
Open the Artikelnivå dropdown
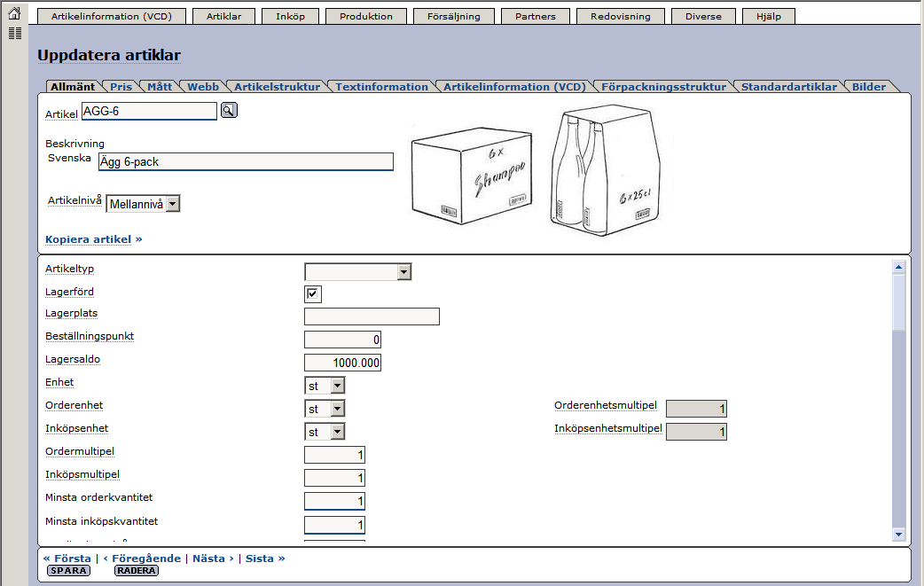click(x=143, y=204)
